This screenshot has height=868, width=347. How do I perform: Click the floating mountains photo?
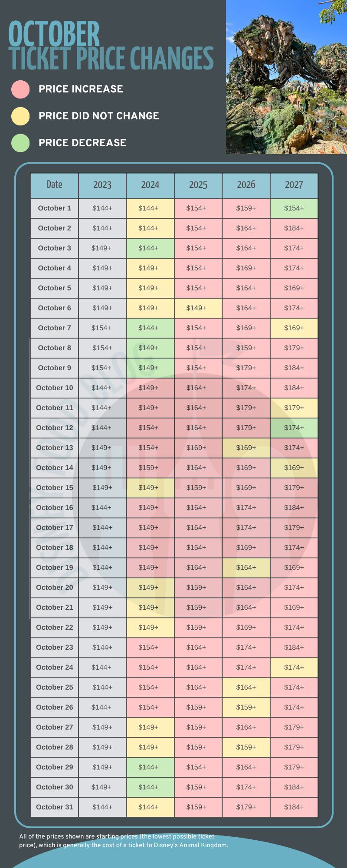pyautogui.click(x=286, y=77)
